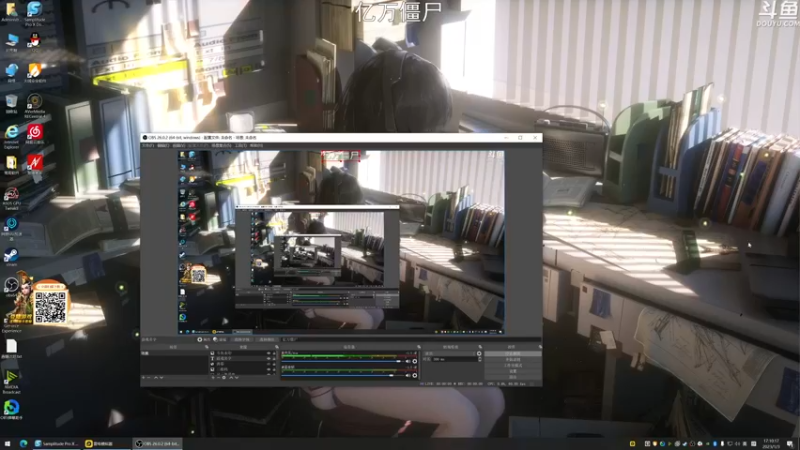Viewport: 800px width, 450px height.
Task: Move source up with arrow icon
Action: click(x=231, y=378)
